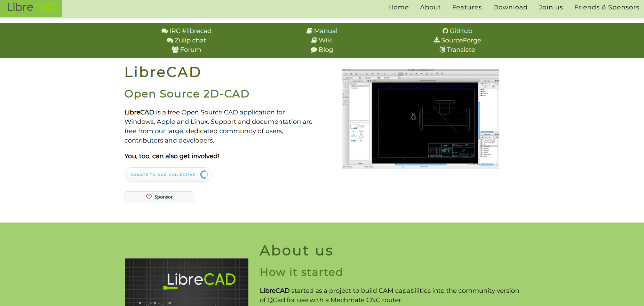Click the SourceForge download icon

[x=437, y=40]
